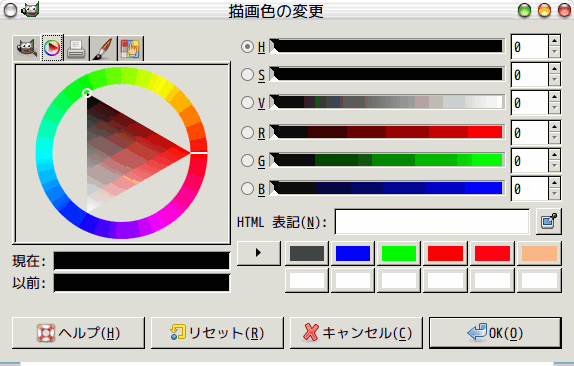
Task: Click the 以前 previous color bar
Action: 142,283
